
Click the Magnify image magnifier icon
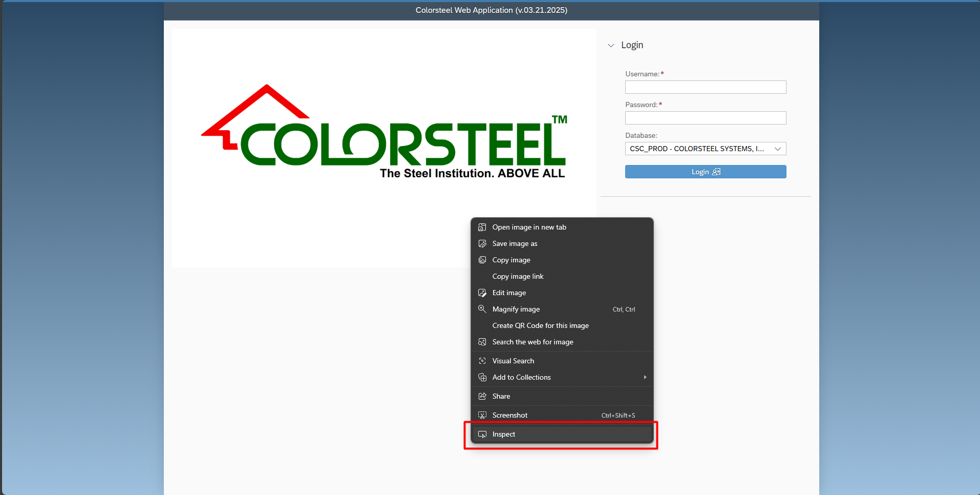click(482, 309)
